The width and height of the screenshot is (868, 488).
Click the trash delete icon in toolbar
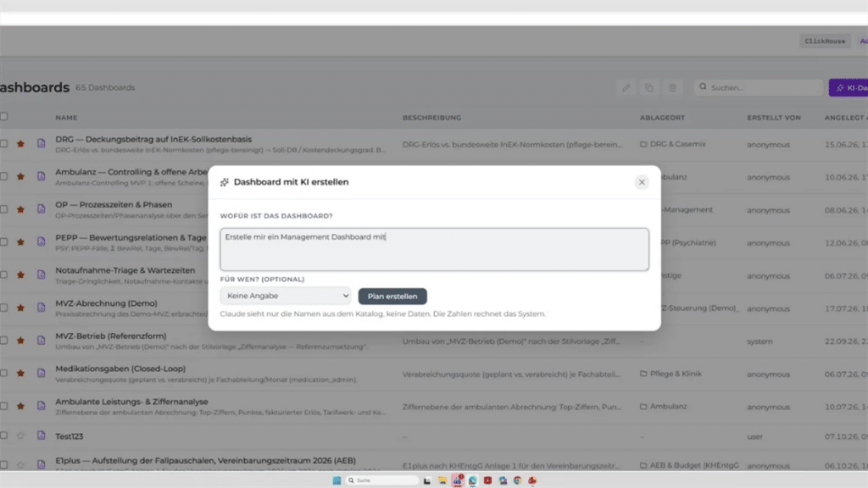tap(672, 87)
